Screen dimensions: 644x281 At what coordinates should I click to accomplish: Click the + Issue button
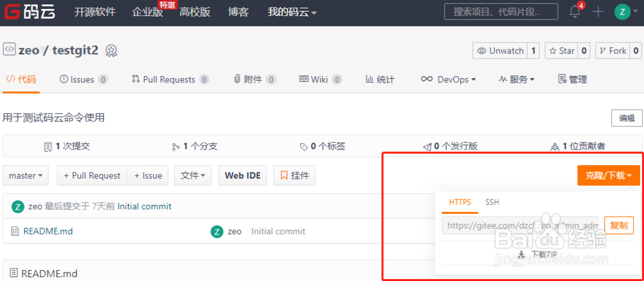[148, 175]
